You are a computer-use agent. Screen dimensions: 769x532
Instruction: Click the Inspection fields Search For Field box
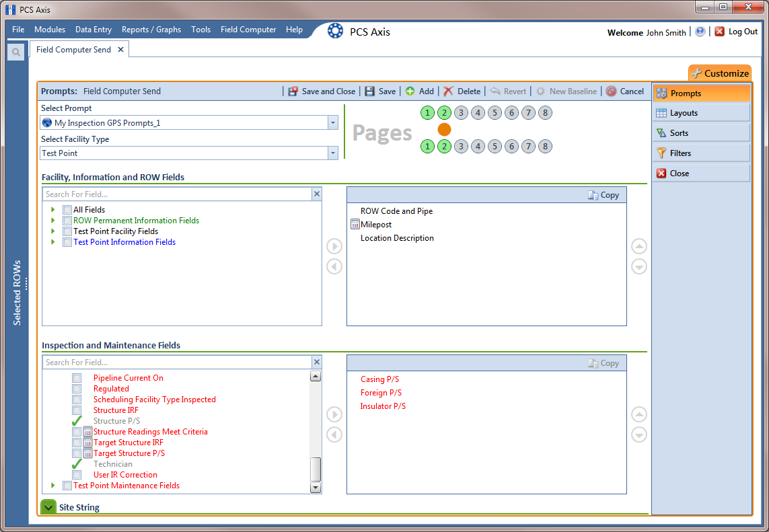[x=177, y=363]
